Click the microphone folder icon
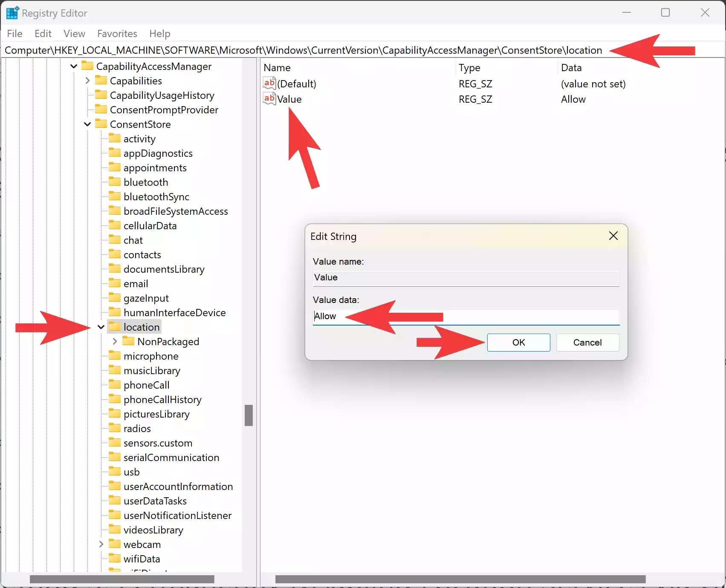The image size is (726, 588). 115,355
